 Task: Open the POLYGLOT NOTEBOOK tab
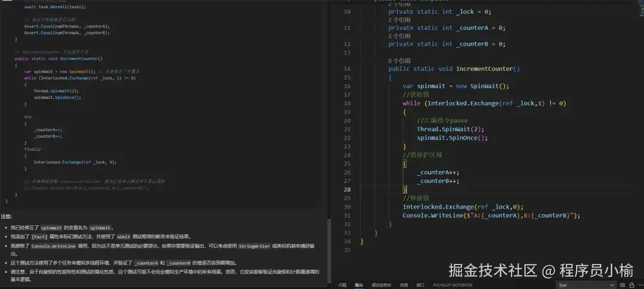click(453, 285)
